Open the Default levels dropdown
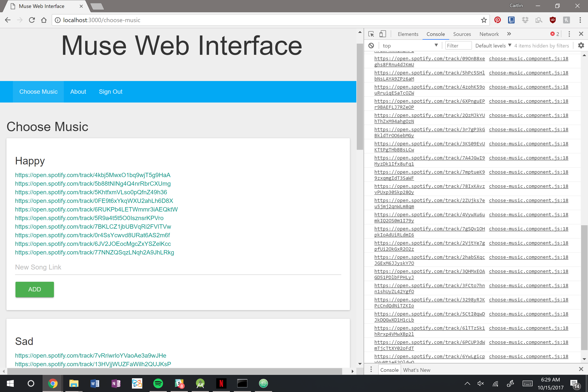588x392 pixels. pos(493,46)
